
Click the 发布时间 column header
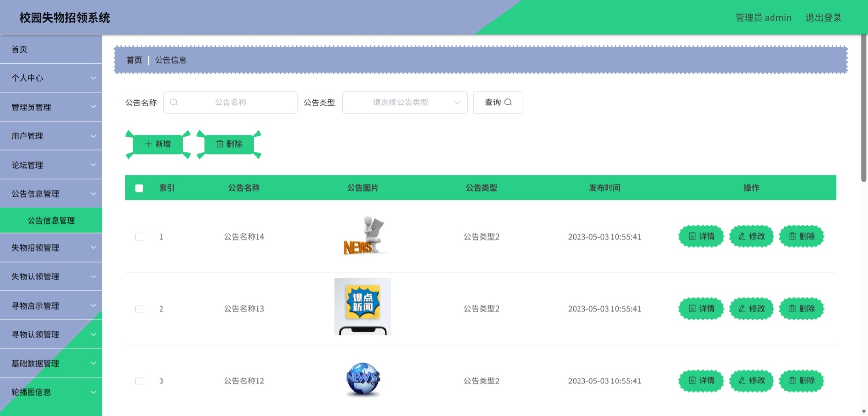pyautogui.click(x=605, y=188)
